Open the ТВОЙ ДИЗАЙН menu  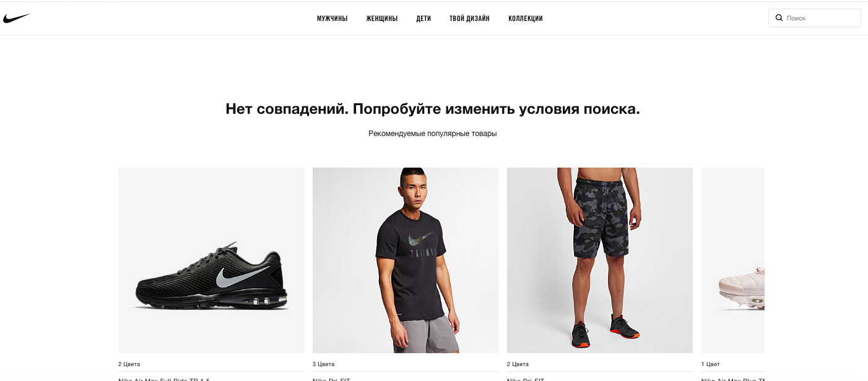pyautogui.click(x=469, y=19)
